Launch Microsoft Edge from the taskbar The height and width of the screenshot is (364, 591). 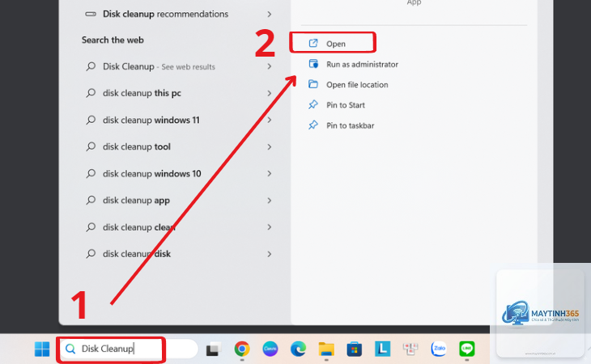[298, 349]
